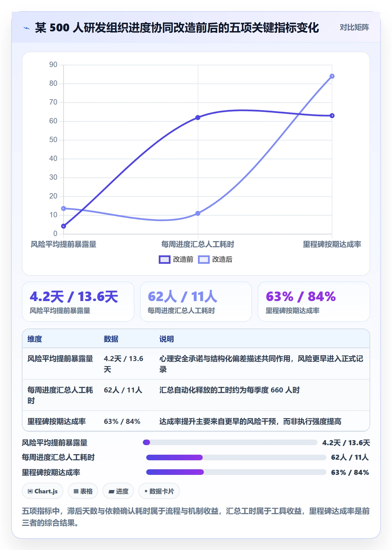Viewport: 392px width, 550px height.
Task: Click the 改造后 point near 13.6 on chart
Action: click(x=64, y=209)
